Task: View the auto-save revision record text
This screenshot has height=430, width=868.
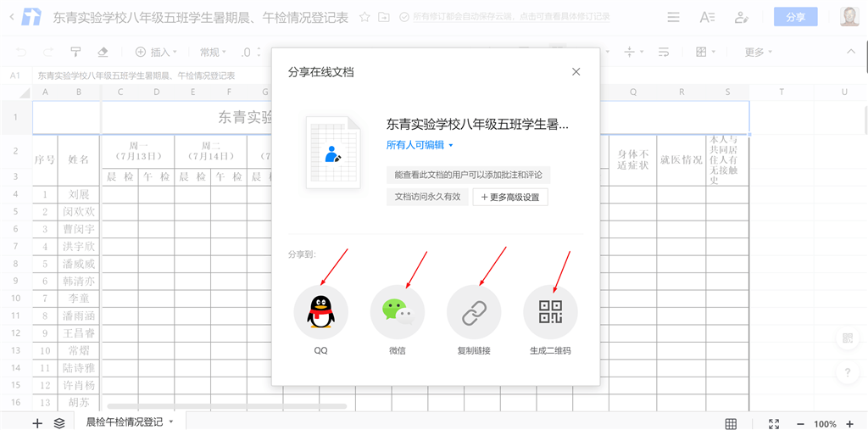Action: (x=511, y=17)
